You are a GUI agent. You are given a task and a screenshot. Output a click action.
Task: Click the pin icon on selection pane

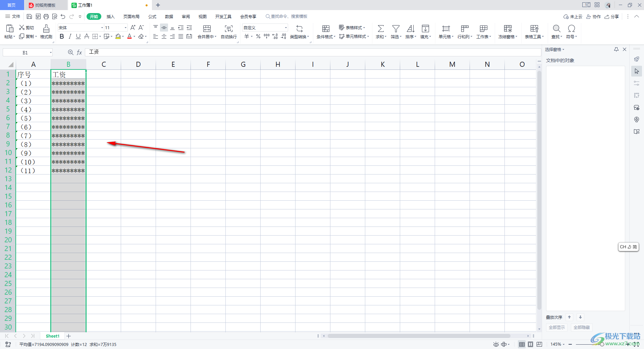tap(616, 49)
